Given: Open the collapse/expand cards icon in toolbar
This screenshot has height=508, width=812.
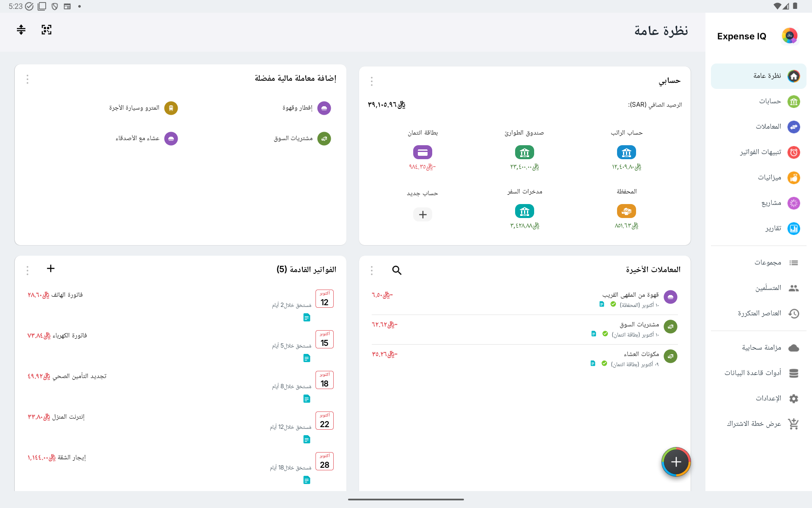Looking at the screenshot, I should 21,30.
